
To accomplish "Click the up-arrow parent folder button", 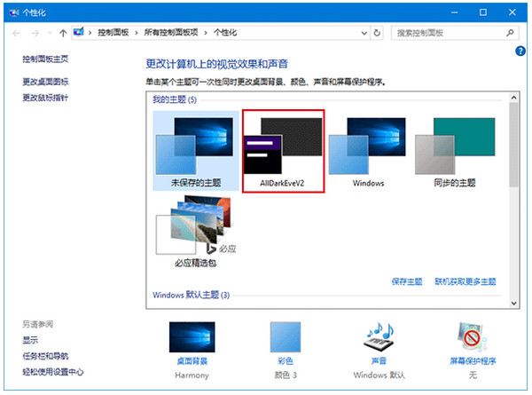I will coord(63,33).
